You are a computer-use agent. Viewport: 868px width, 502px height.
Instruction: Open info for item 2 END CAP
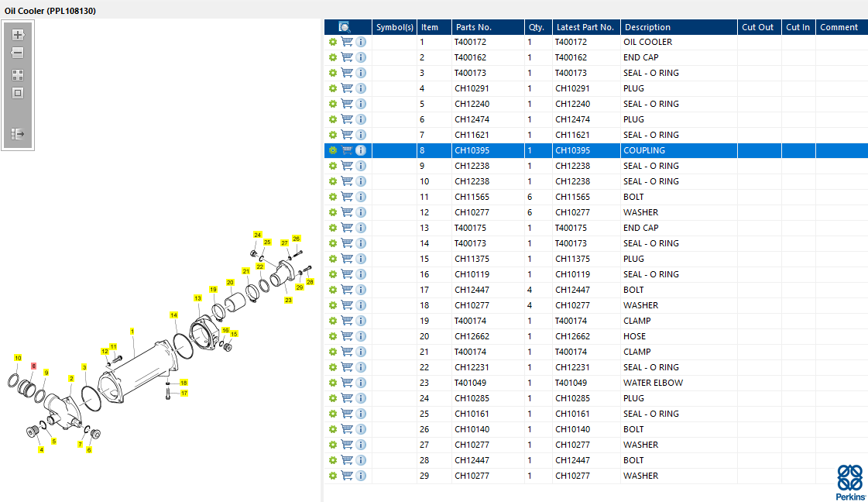(x=361, y=57)
